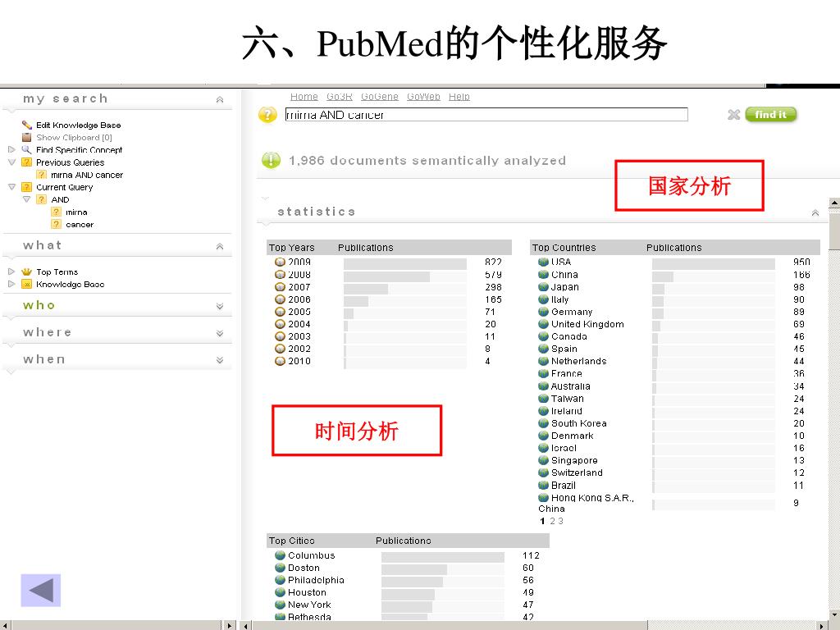Clear the query with the X icon
The height and width of the screenshot is (630, 840).
[733, 115]
